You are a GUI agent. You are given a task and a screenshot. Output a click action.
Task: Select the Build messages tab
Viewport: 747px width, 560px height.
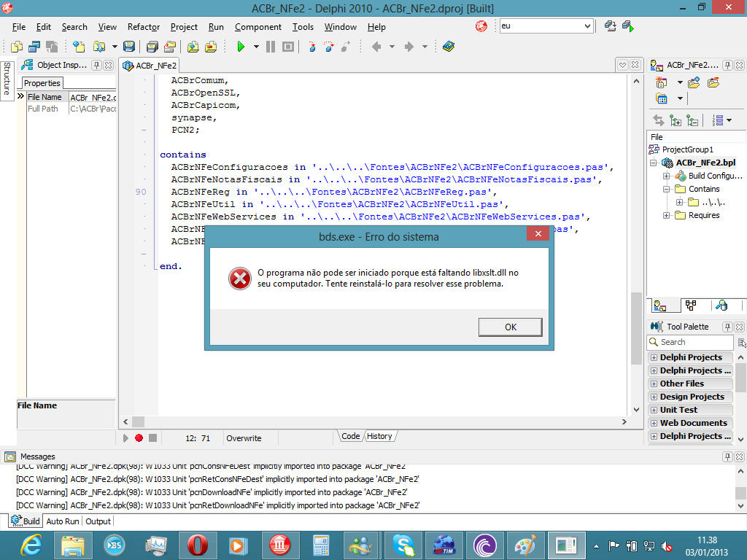pos(26,521)
